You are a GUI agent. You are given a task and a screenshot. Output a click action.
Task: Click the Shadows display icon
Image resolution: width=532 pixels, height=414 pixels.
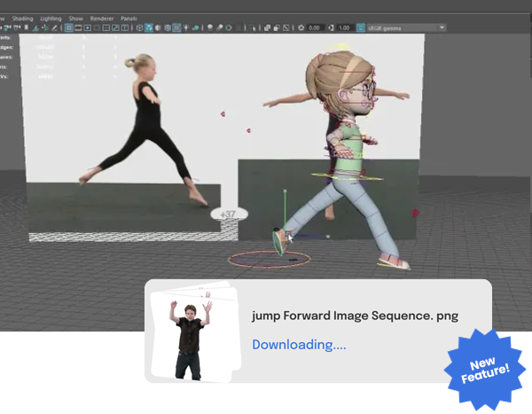point(195,27)
